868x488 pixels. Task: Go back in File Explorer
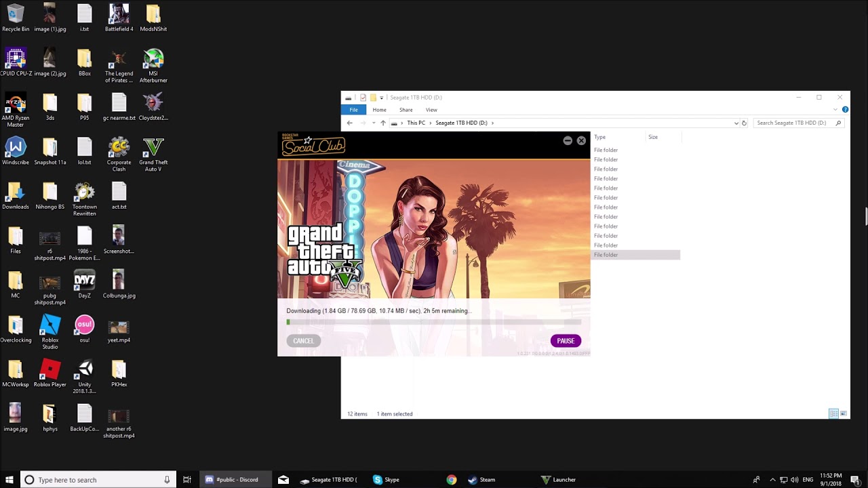(x=349, y=123)
